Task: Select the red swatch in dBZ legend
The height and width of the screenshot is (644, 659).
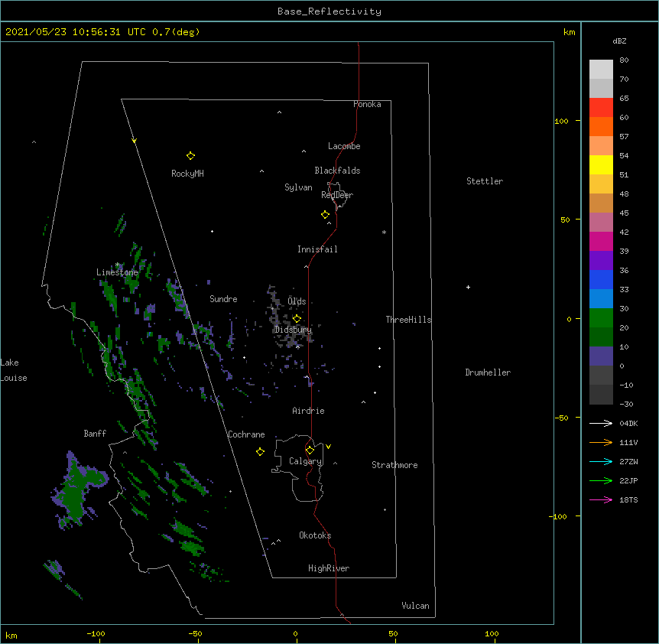Action: pyautogui.click(x=601, y=108)
